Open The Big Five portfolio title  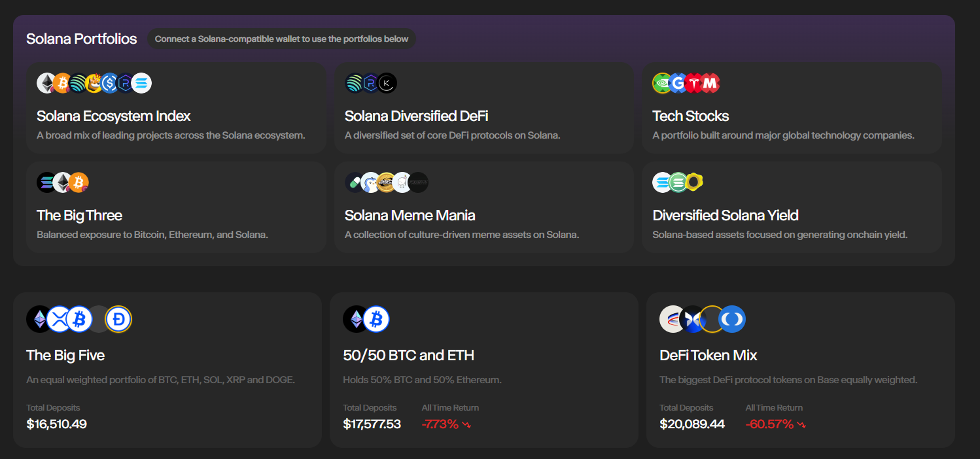click(65, 356)
